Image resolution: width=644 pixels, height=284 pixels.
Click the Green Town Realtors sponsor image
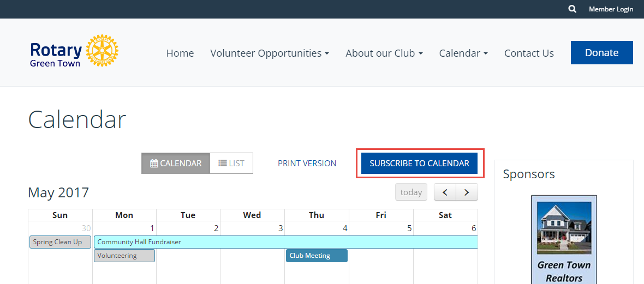pyautogui.click(x=564, y=240)
